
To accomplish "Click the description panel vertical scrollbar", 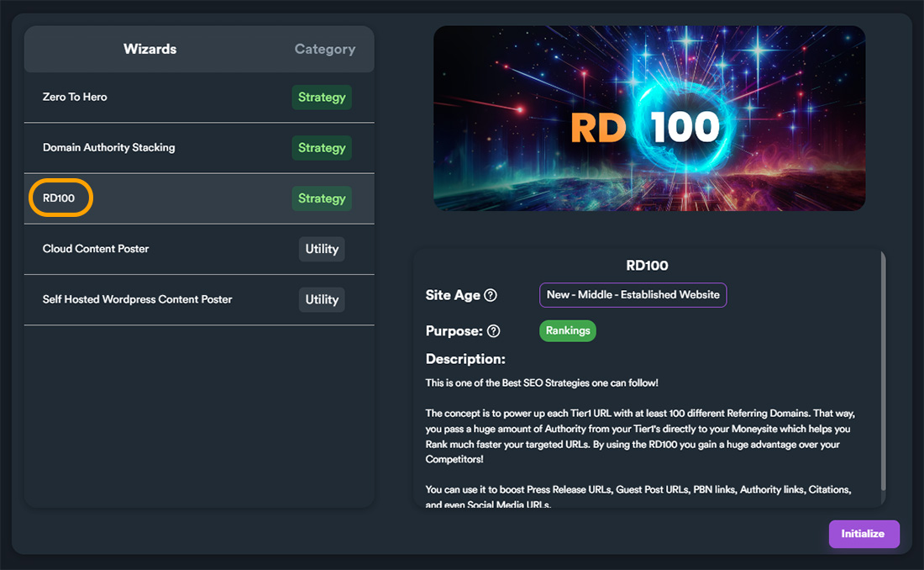I will (883, 371).
